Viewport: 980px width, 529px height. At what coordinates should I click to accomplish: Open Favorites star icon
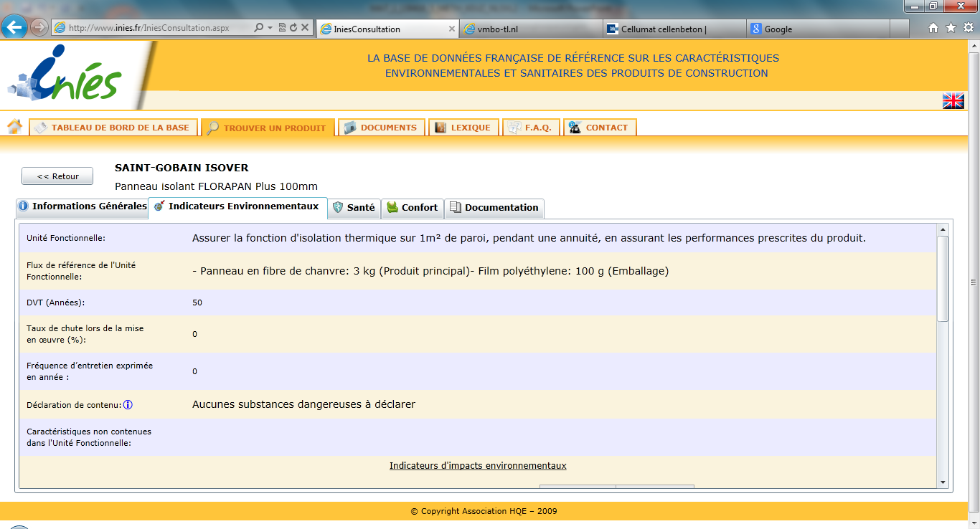[x=951, y=28]
